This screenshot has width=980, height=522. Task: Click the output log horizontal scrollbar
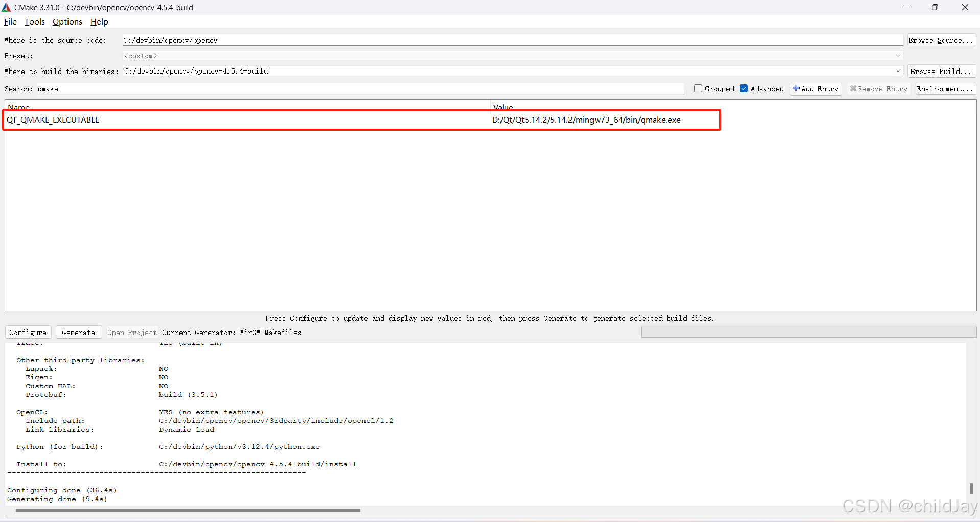tap(188, 510)
